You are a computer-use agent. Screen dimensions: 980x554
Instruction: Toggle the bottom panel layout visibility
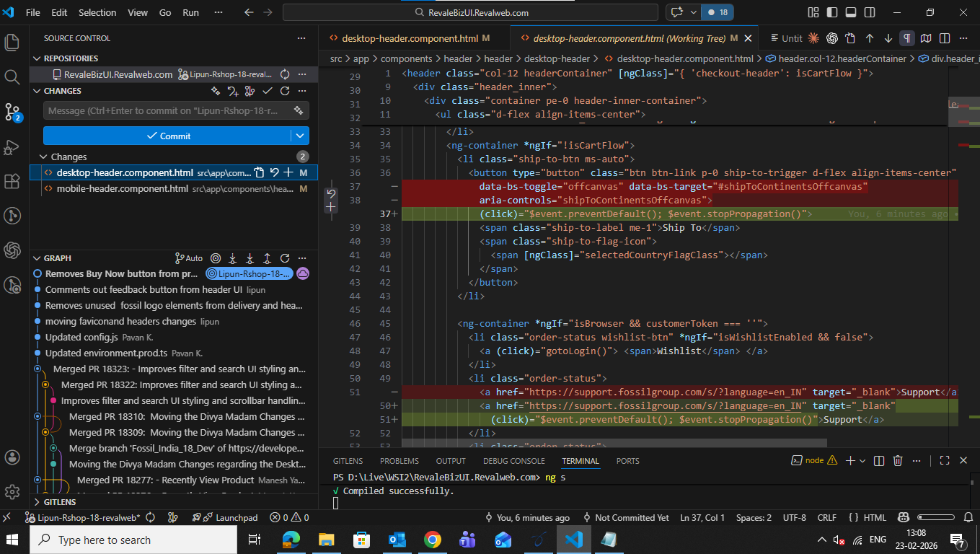point(851,12)
